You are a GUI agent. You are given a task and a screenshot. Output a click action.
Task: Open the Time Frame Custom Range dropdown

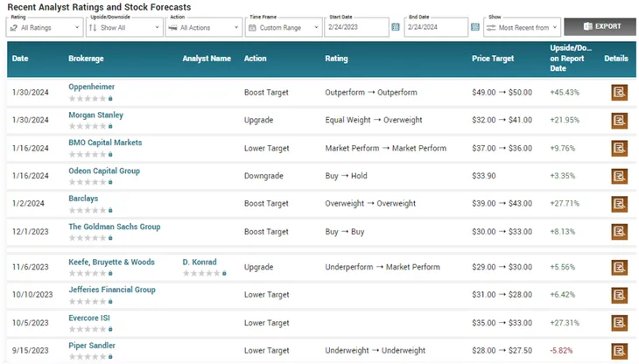pos(284,27)
